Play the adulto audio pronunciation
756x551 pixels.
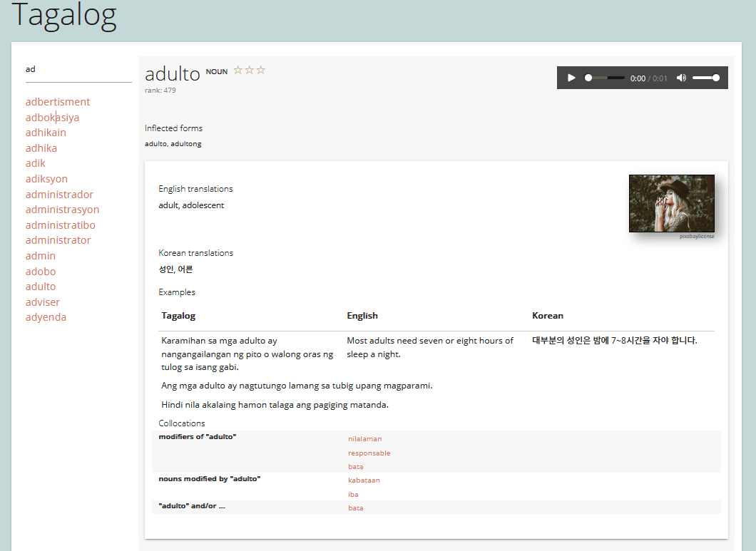571,78
